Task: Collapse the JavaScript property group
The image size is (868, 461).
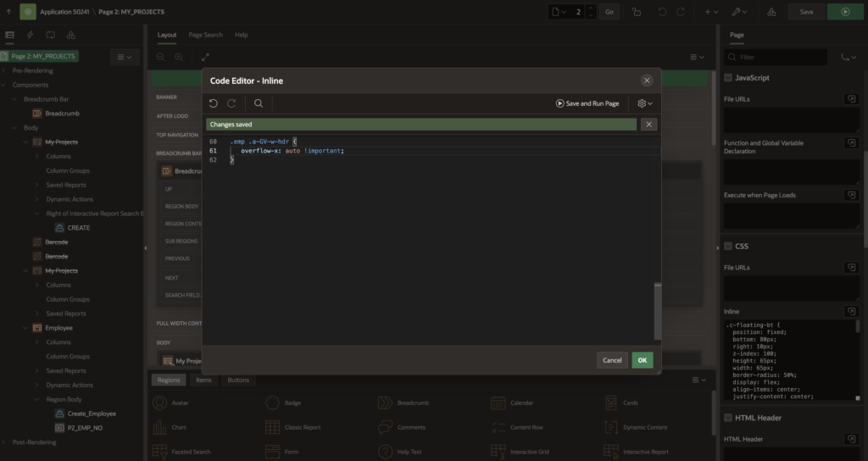Action: click(728, 78)
